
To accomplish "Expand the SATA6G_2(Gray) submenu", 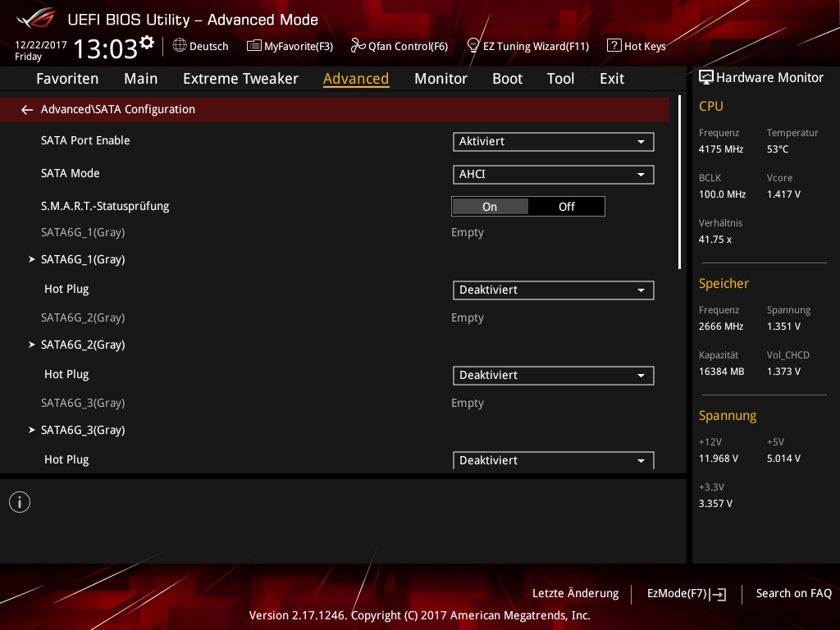I will (83, 345).
